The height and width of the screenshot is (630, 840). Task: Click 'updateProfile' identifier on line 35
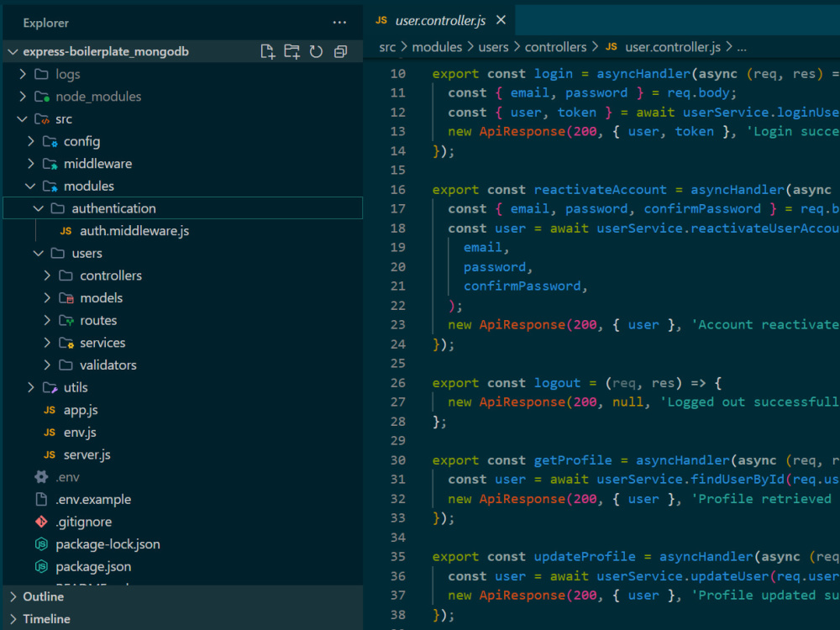585,557
